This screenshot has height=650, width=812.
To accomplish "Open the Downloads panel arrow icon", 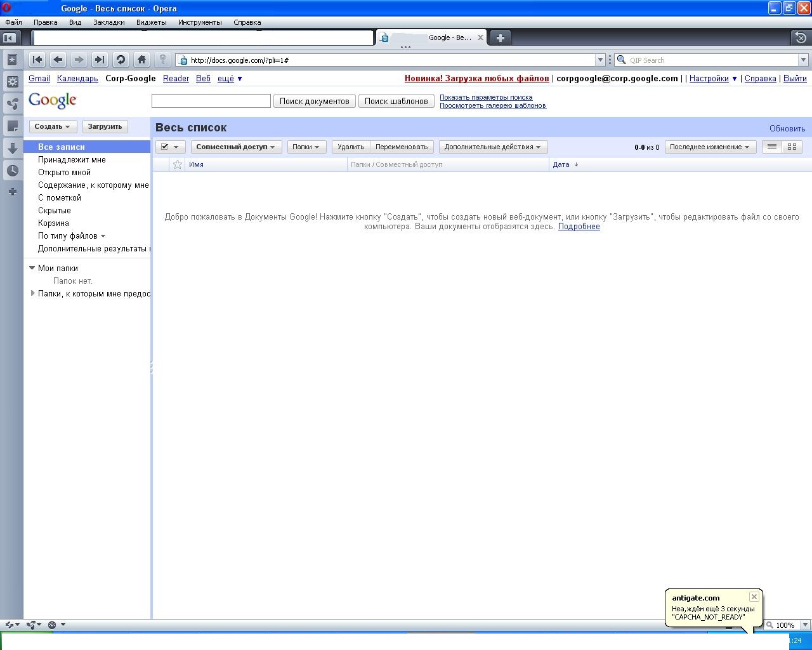I will pyautogui.click(x=11, y=149).
